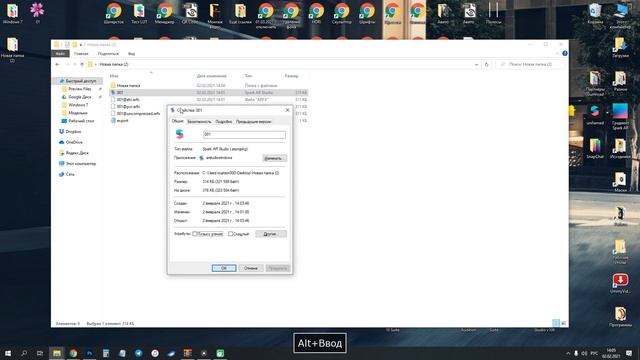Open the recent locations dropdown arrow

pyautogui.click(x=75, y=64)
